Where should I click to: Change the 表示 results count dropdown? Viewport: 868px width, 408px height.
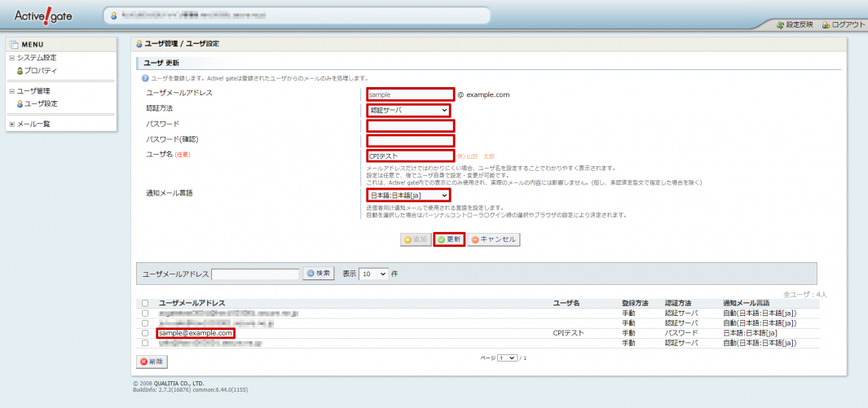373,274
